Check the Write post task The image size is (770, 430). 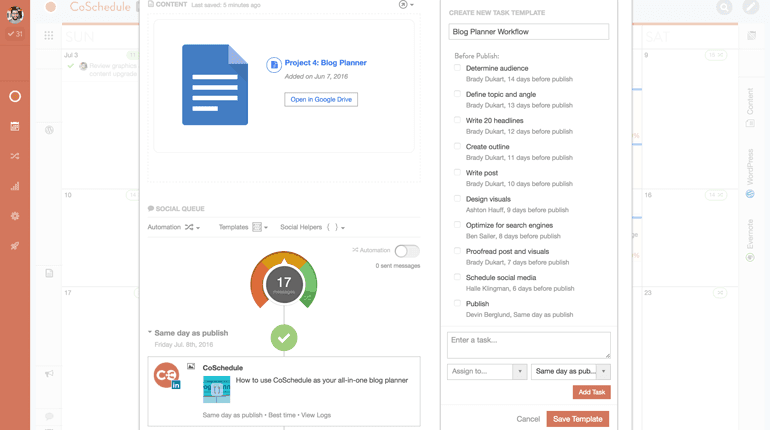457,172
